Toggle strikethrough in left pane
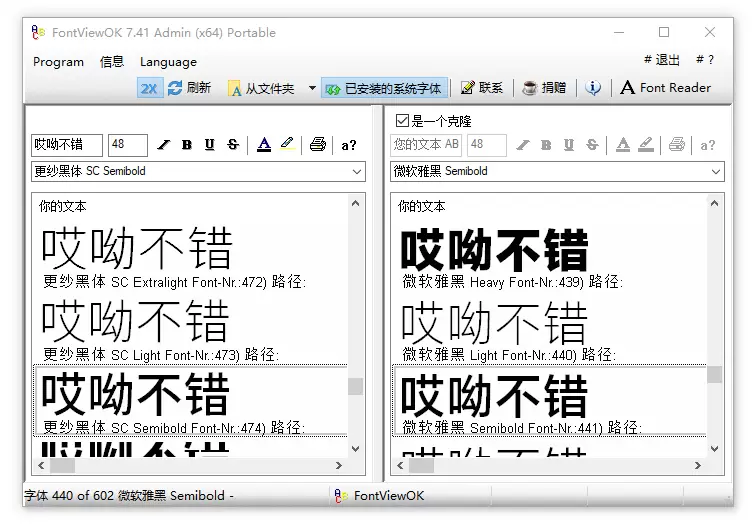The image size is (753, 526). pos(233,145)
